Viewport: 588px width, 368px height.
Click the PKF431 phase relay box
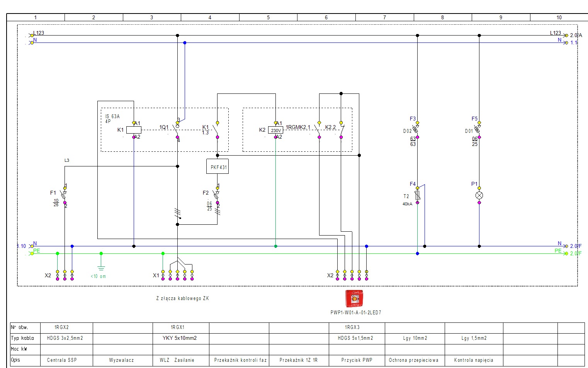click(218, 166)
